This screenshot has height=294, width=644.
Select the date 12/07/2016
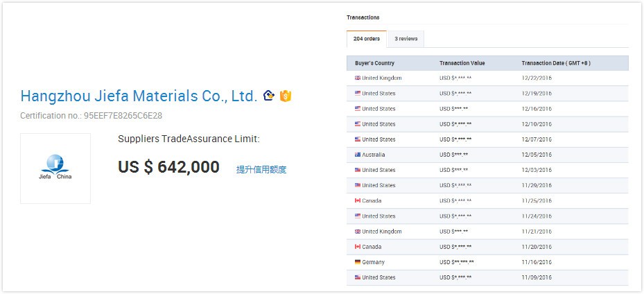537,139
